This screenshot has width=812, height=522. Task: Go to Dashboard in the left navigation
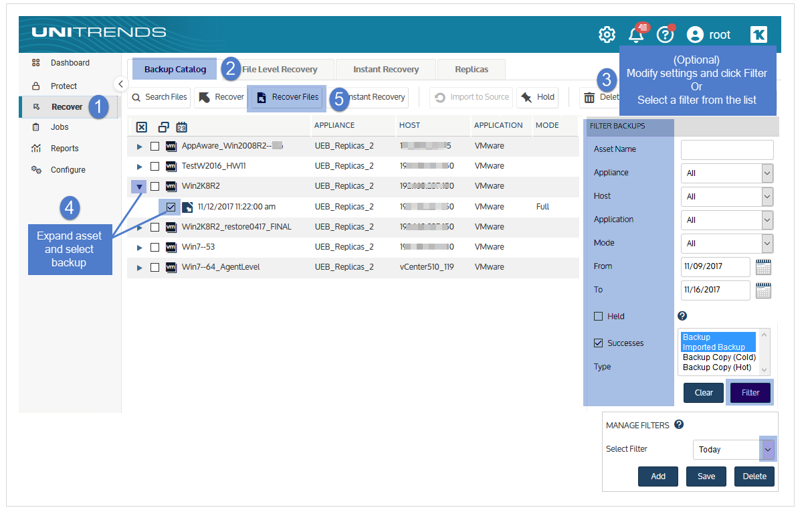point(70,63)
